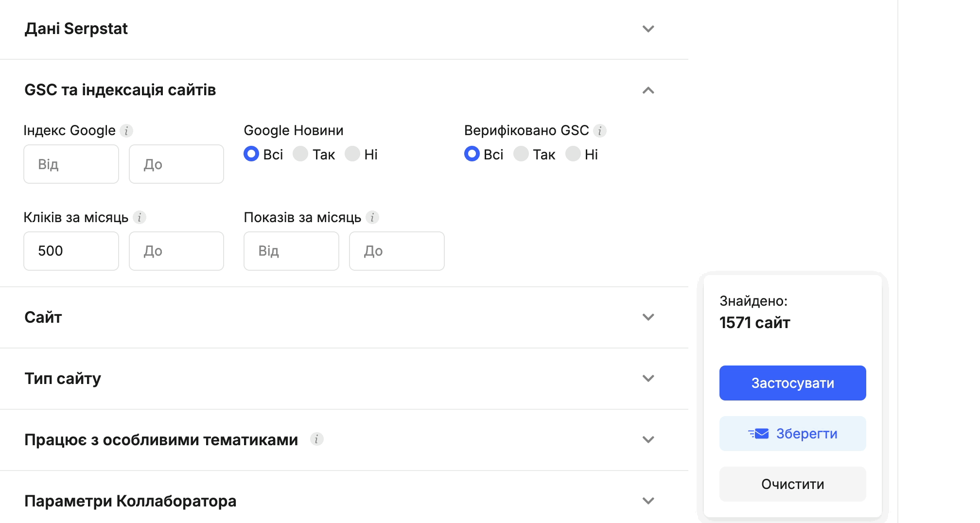The image size is (980, 523).
Task: Click the Очистити button
Action: (x=792, y=484)
